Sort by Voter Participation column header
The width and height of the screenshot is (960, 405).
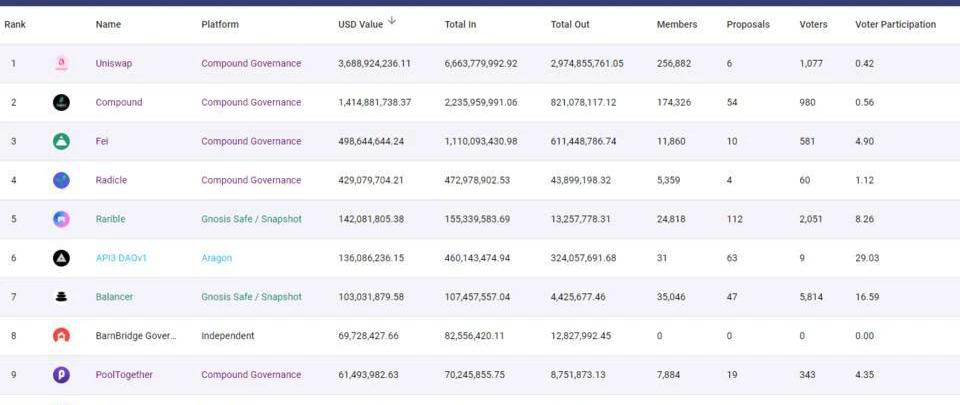[896, 24]
